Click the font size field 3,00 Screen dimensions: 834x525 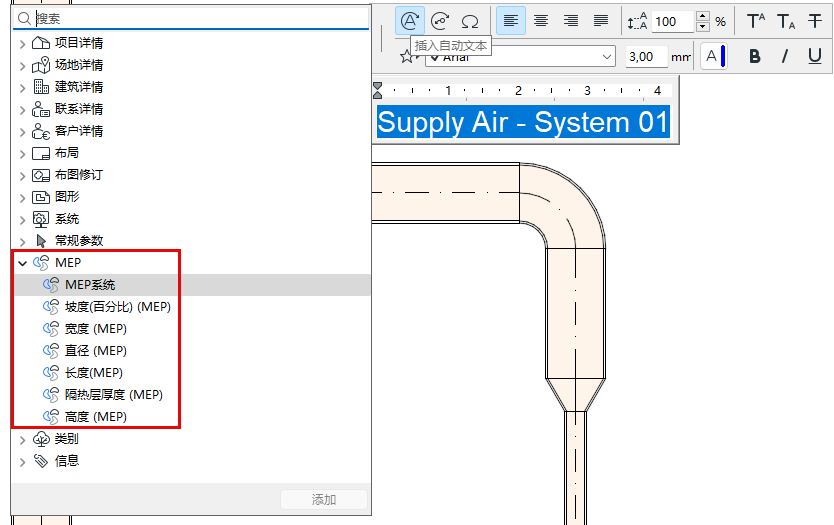click(646, 56)
